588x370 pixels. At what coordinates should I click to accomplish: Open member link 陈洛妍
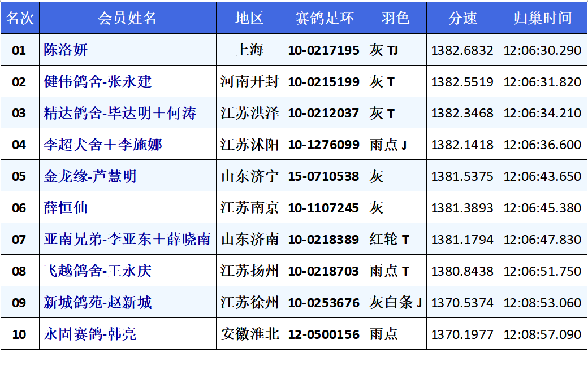tap(66, 50)
